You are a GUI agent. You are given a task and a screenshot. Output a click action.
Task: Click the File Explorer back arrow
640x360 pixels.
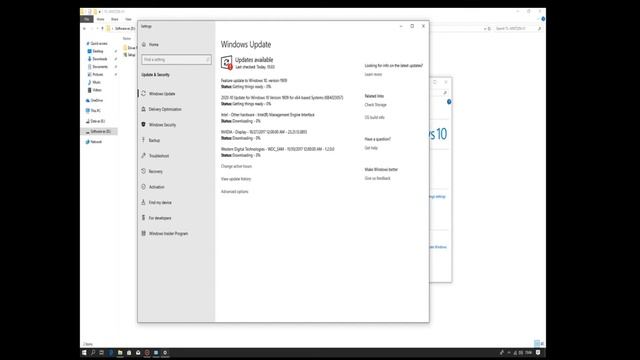(x=84, y=29)
